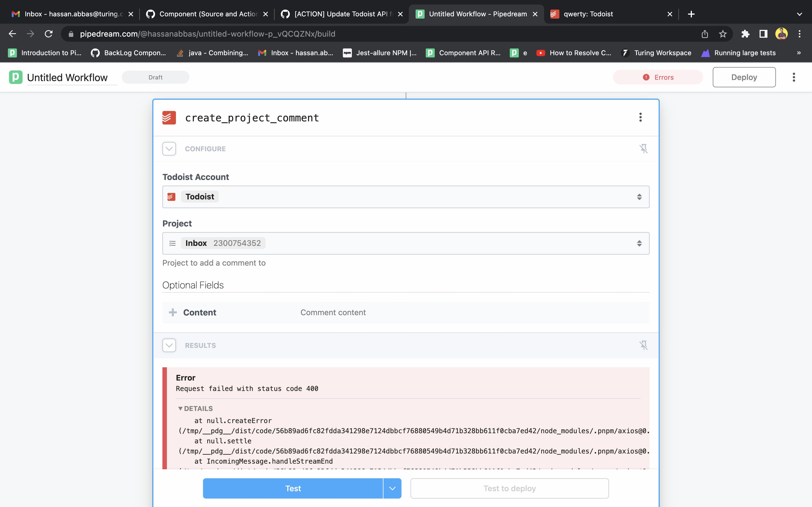Viewport: 812px width, 507px height.
Task: Open the three-dot menu on create_project_comment step
Action: [x=641, y=118]
